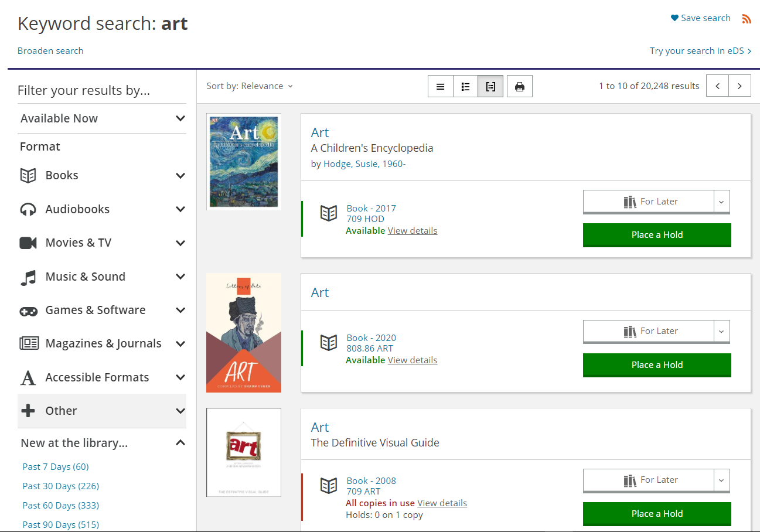Click the Broaden search link

[x=50, y=51]
